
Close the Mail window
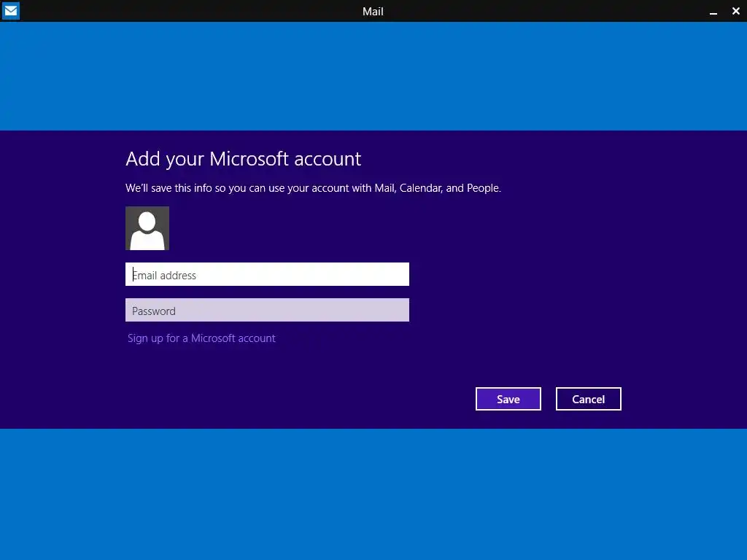735,11
